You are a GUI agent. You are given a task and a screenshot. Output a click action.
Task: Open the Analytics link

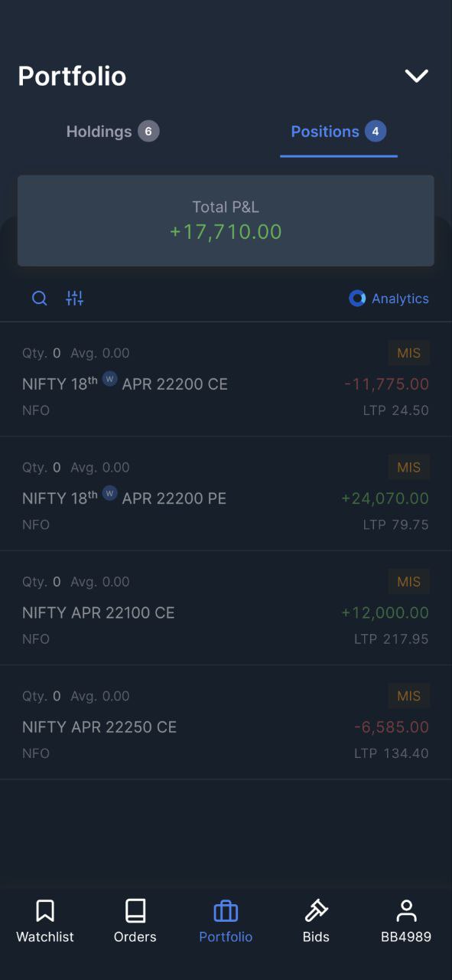(x=389, y=299)
